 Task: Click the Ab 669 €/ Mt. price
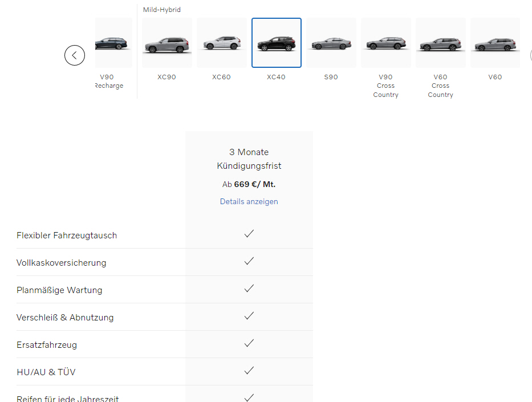click(249, 184)
